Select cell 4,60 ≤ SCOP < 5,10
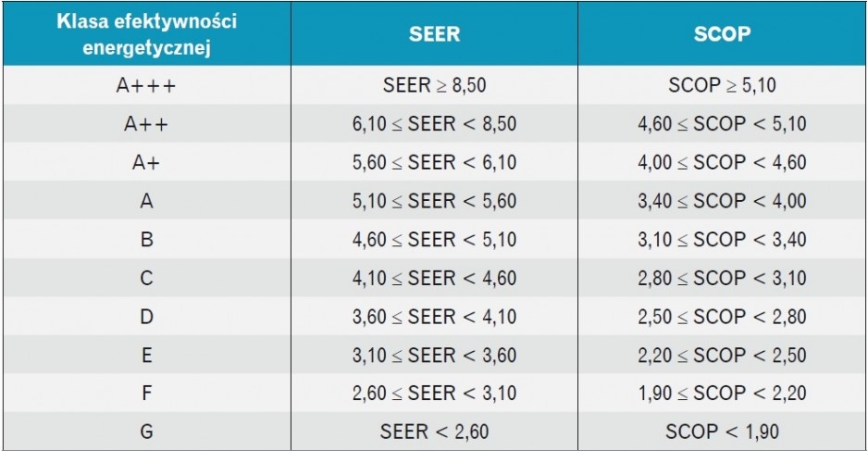 pyautogui.click(x=723, y=123)
